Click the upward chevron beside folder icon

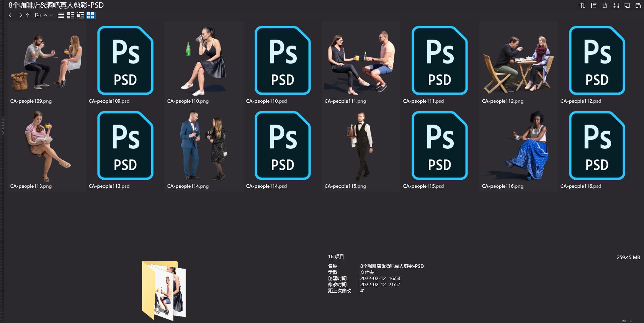(45, 15)
